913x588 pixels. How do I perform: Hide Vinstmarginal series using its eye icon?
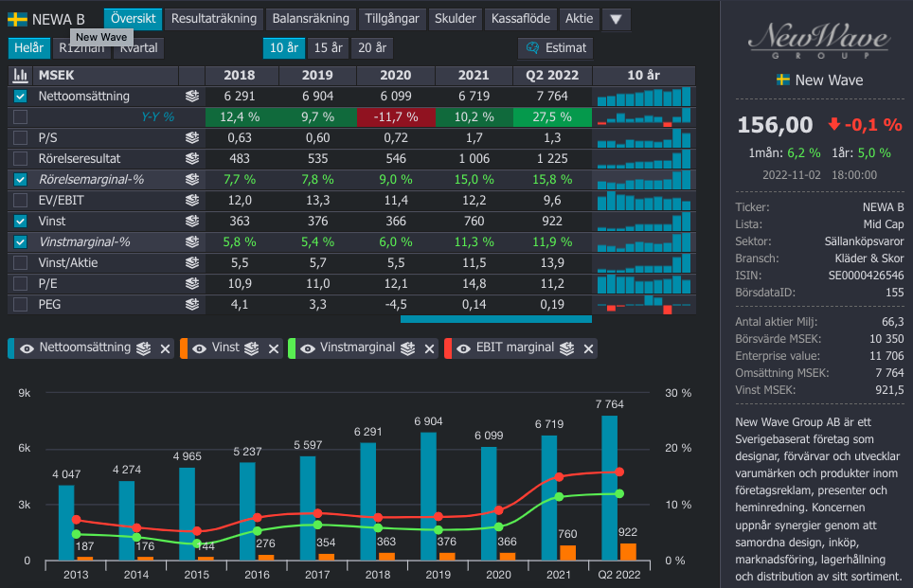(x=306, y=348)
